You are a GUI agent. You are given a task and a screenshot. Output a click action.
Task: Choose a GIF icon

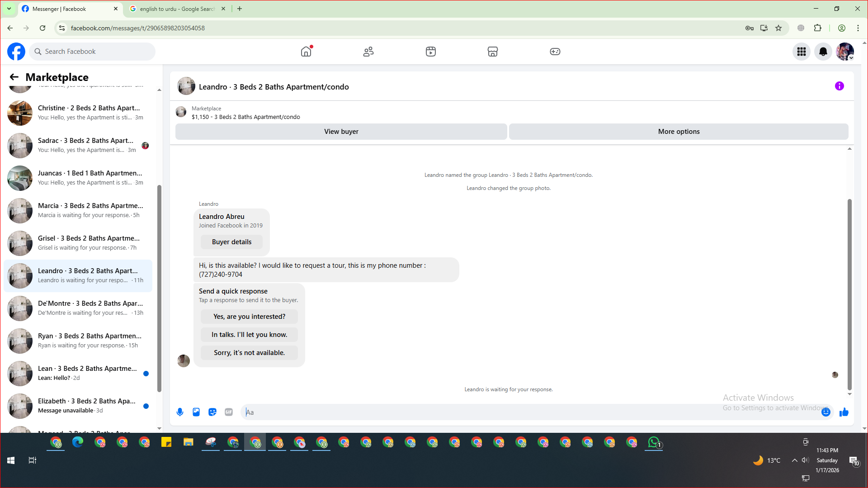click(x=229, y=412)
